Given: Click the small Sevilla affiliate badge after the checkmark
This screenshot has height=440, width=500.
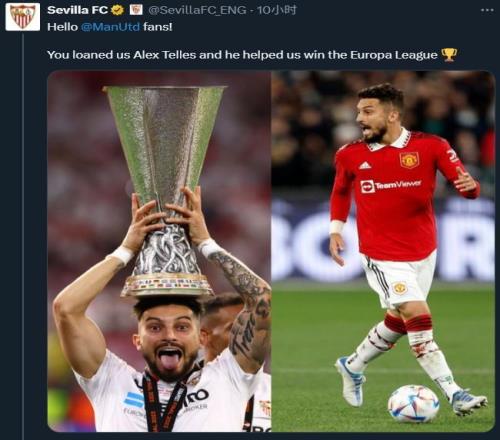Looking at the screenshot, I should click(136, 10).
